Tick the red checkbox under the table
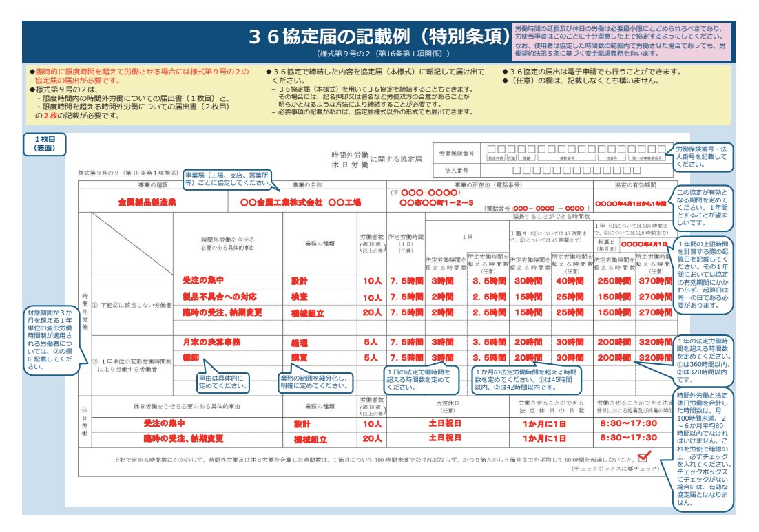This screenshot has width=759, height=532. pyautogui.click(x=643, y=457)
